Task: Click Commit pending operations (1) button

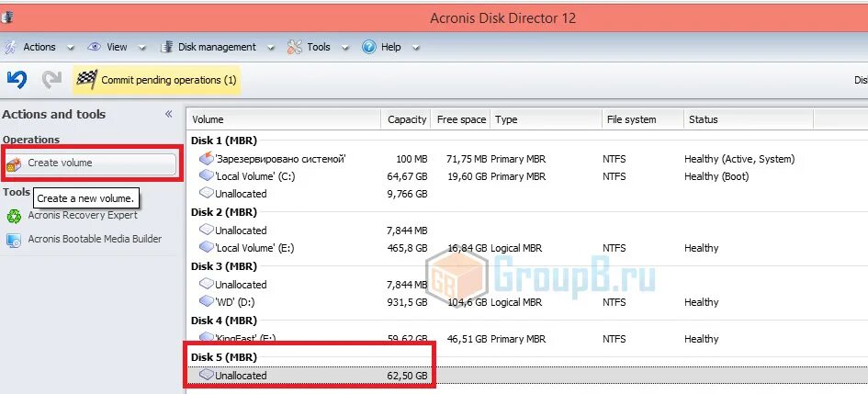Action: 168,80
